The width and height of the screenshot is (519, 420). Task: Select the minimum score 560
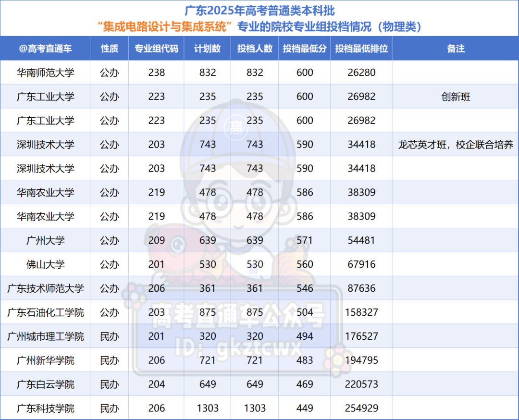(305, 264)
